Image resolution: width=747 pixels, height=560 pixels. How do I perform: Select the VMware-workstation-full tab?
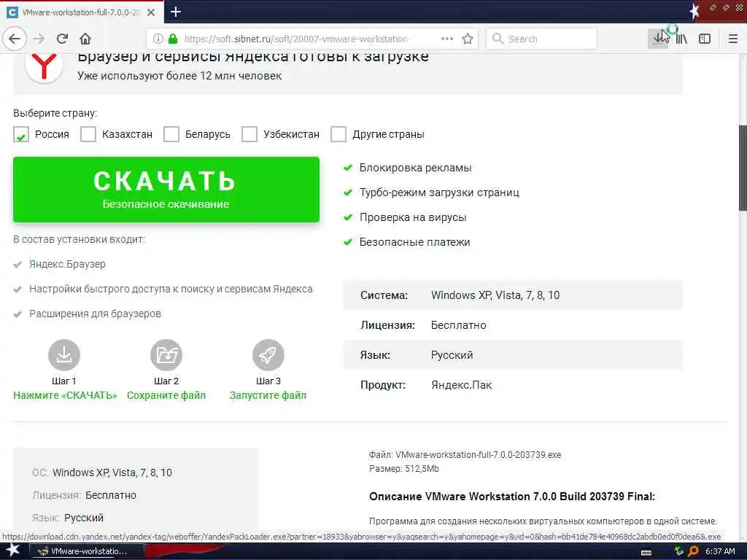[81, 12]
